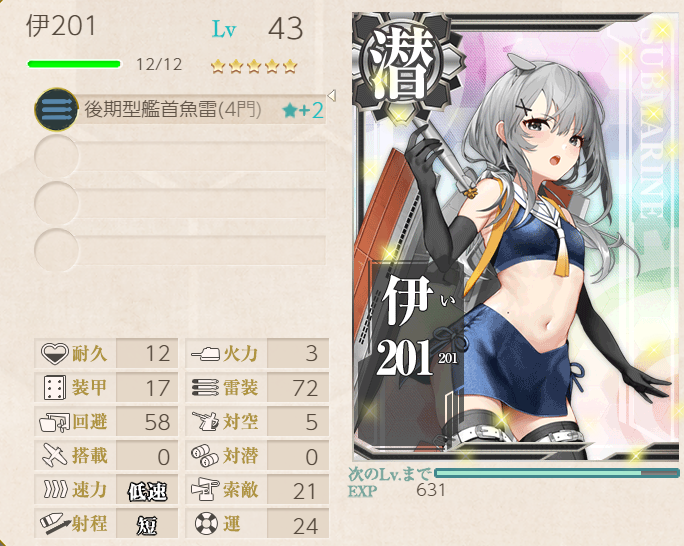684x546 pixels.
Task: Click the green HP bar
Action: pos(74,65)
